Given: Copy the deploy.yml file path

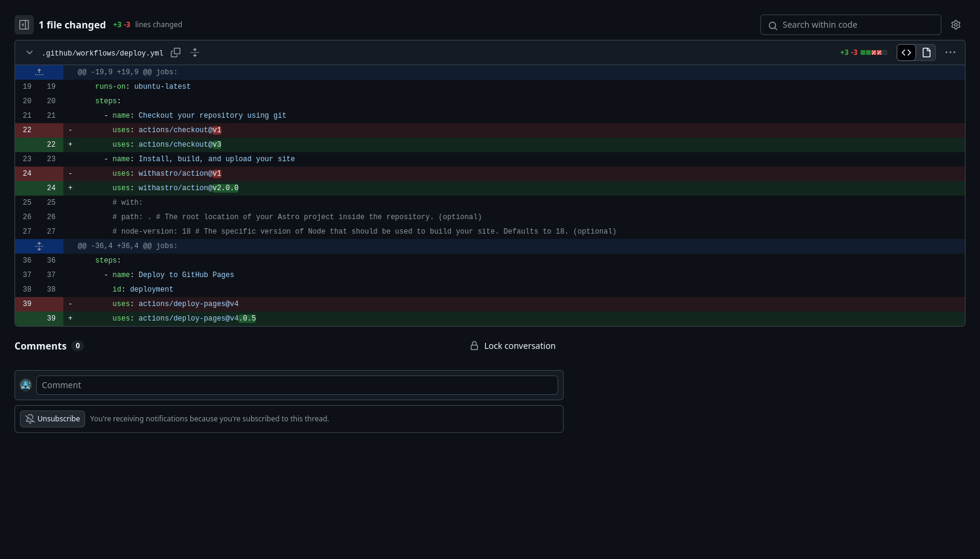Looking at the screenshot, I should [x=176, y=53].
